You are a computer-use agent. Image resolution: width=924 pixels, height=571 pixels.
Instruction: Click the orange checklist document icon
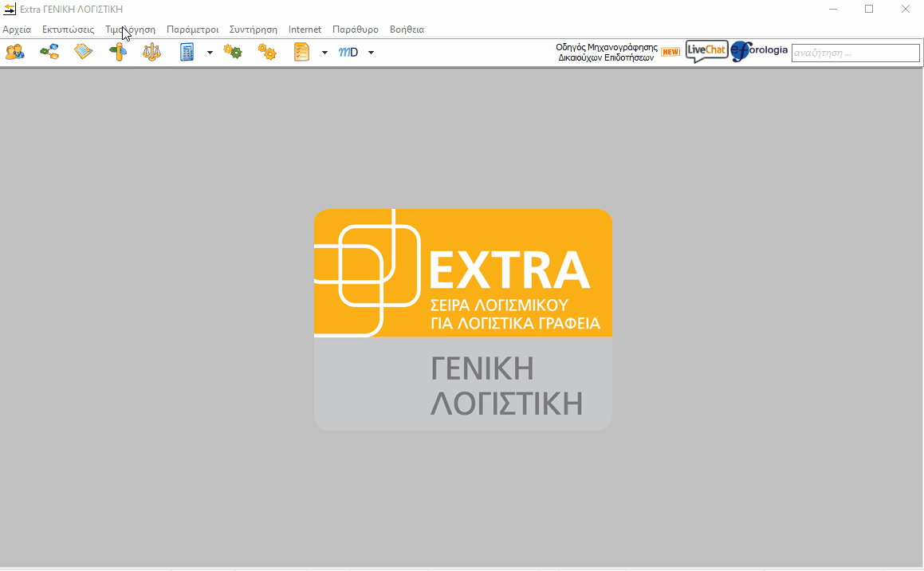tap(301, 53)
